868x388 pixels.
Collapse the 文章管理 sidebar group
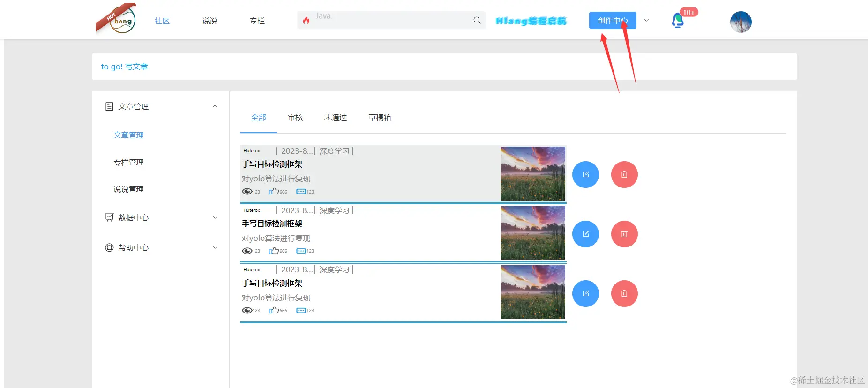pos(215,106)
